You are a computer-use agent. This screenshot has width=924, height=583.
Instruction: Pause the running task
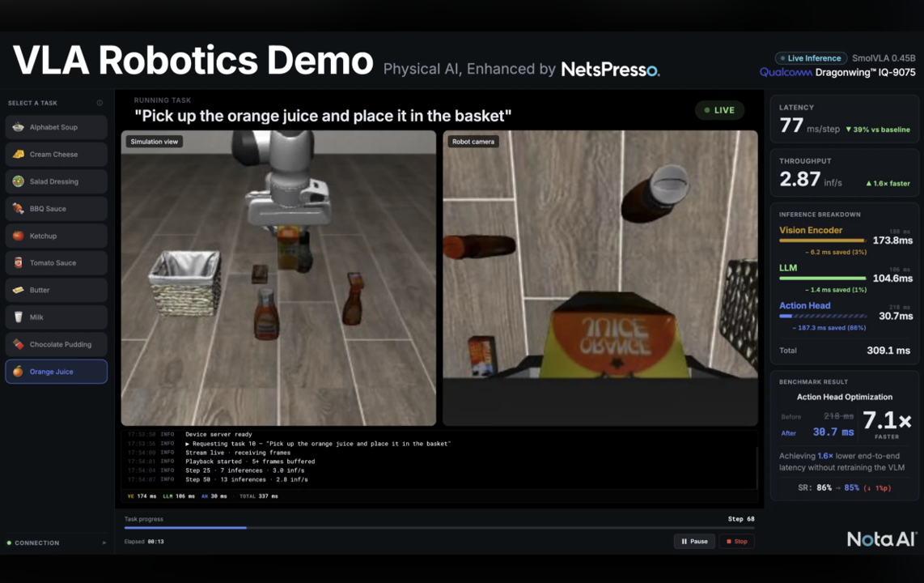[x=694, y=541]
